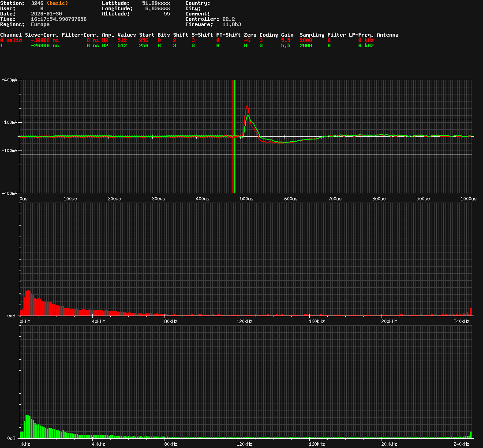Click the station number 3246
Screen dimensions: 483x448
[37, 3]
